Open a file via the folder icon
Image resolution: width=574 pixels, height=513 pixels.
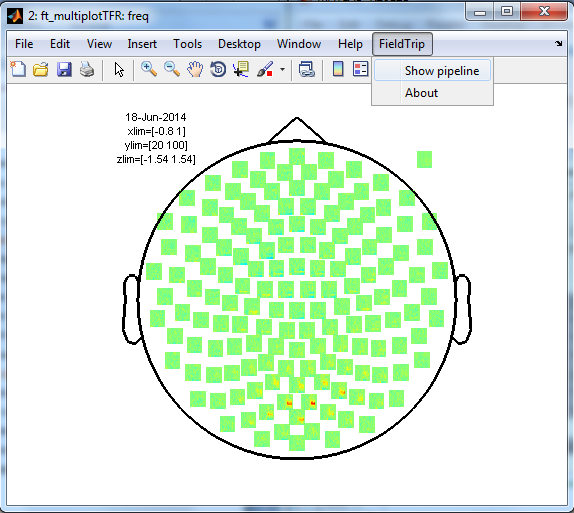41,69
